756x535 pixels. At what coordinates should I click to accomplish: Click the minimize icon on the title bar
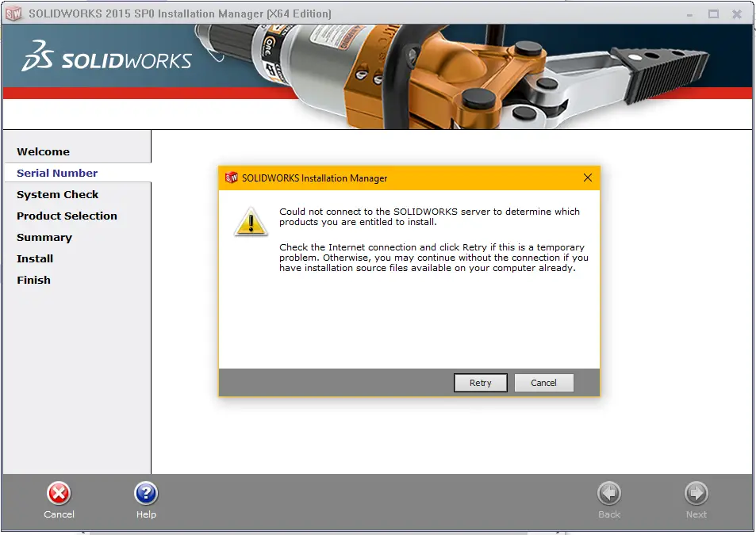pyautogui.click(x=691, y=13)
